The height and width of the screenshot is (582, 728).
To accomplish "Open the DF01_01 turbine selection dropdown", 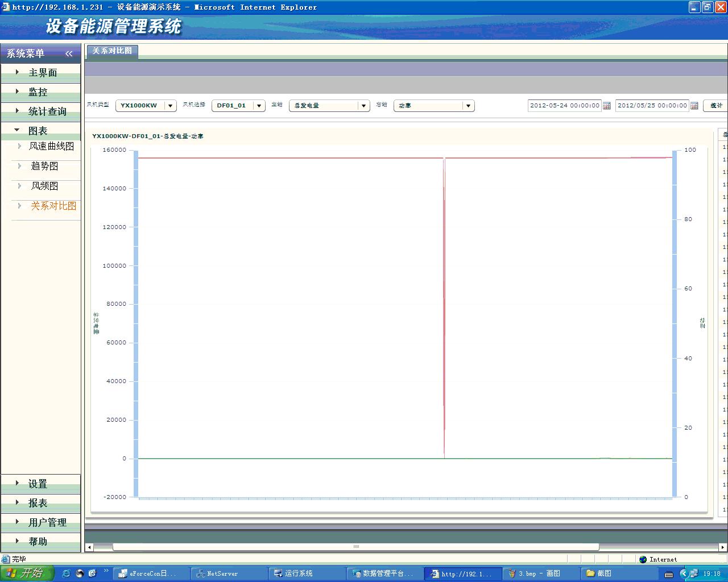I will point(259,106).
